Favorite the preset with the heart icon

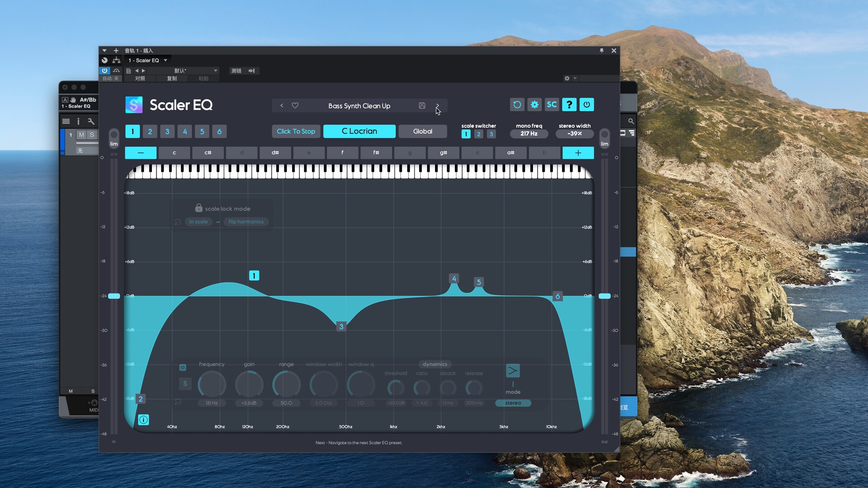click(x=295, y=105)
